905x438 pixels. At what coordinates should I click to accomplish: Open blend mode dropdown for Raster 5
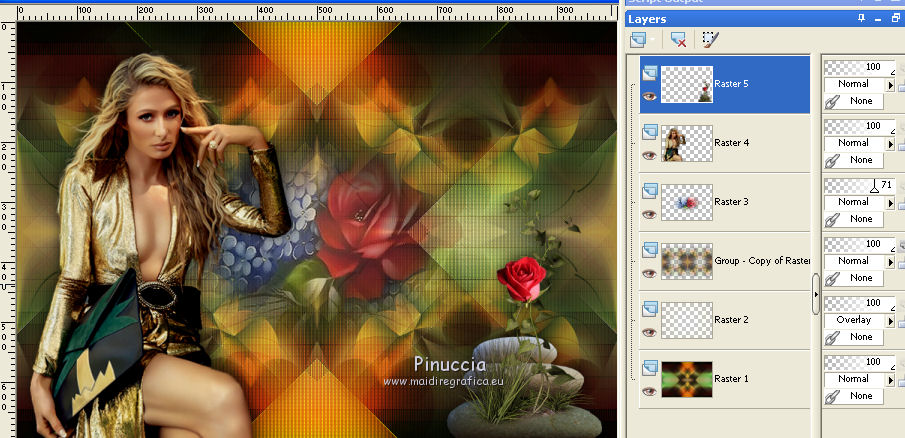pos(891,85)
